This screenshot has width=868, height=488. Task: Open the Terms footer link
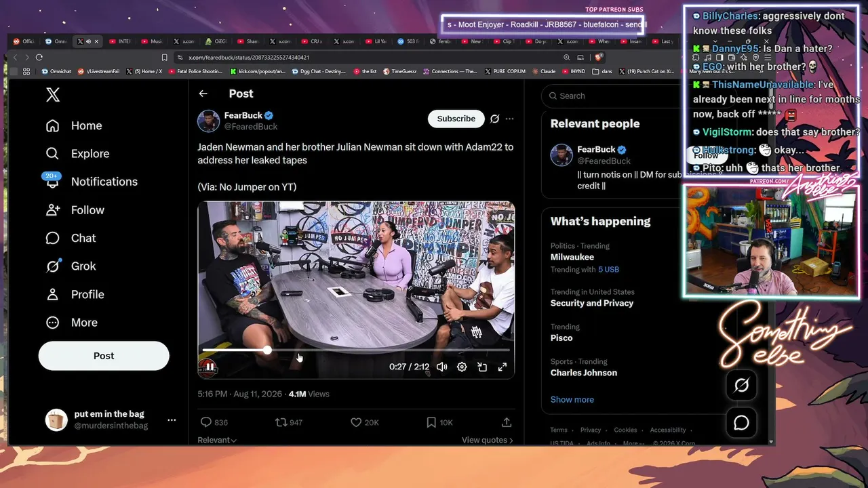559,430
